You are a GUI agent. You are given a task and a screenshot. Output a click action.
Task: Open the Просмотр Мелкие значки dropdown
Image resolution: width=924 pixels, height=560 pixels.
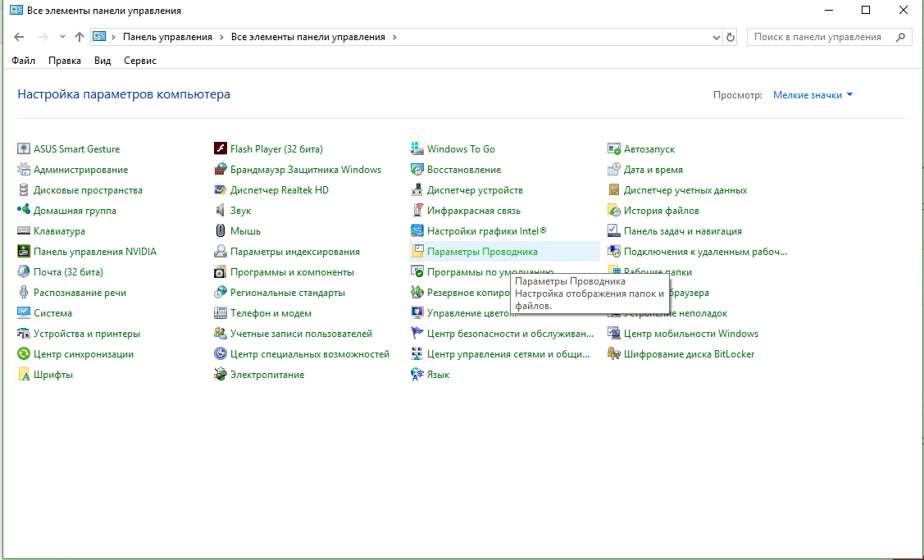(813, 95)
